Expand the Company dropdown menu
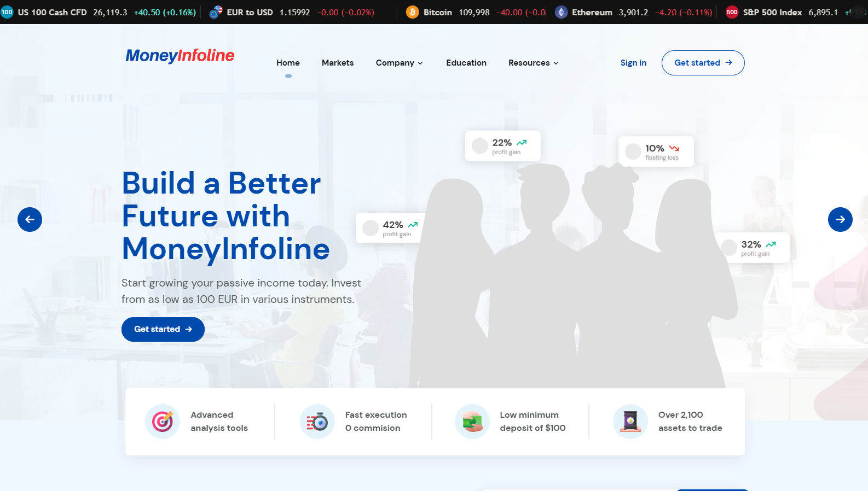 click(400, 63)
